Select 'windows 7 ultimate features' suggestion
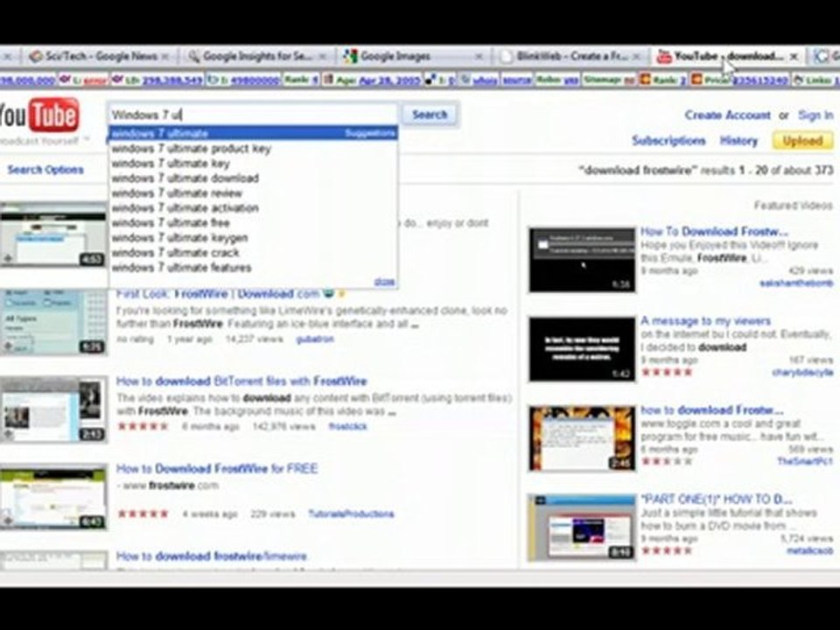840x630 pixels. point(253,268)
